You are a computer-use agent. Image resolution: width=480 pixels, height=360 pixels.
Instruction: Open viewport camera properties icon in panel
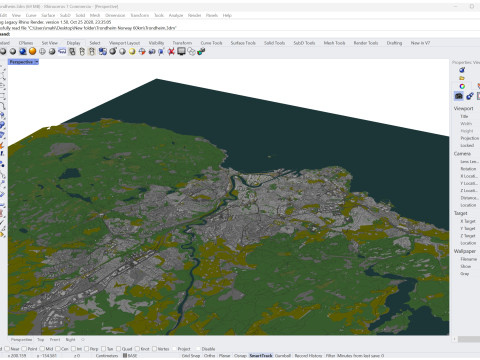coord(459,96)
